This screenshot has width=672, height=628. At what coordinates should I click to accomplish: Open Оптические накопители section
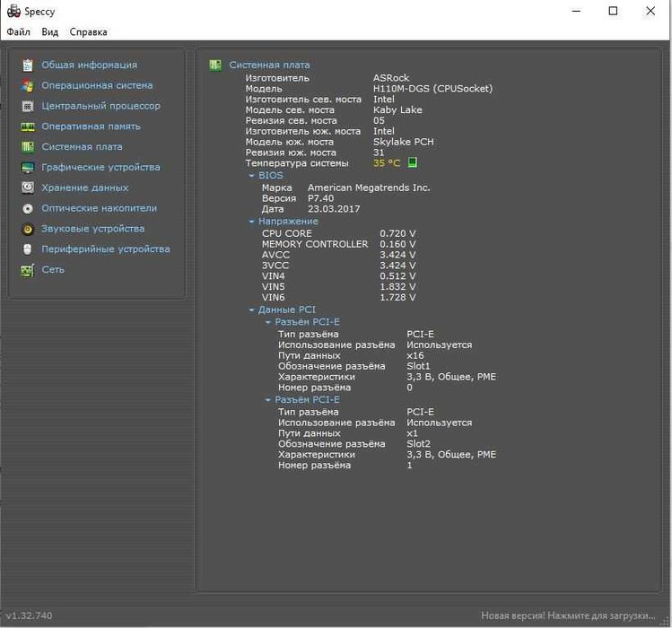(x=99, y=208)
